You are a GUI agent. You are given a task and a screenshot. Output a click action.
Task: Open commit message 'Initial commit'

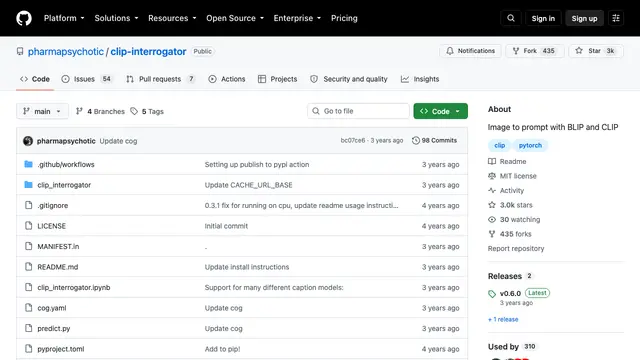[x=226, y=226]
